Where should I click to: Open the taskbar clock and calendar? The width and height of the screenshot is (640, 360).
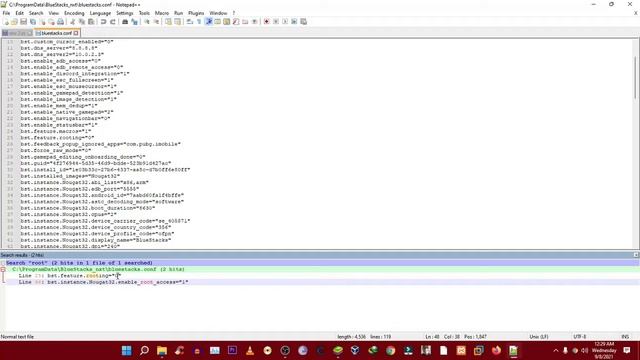click(604, 351)
